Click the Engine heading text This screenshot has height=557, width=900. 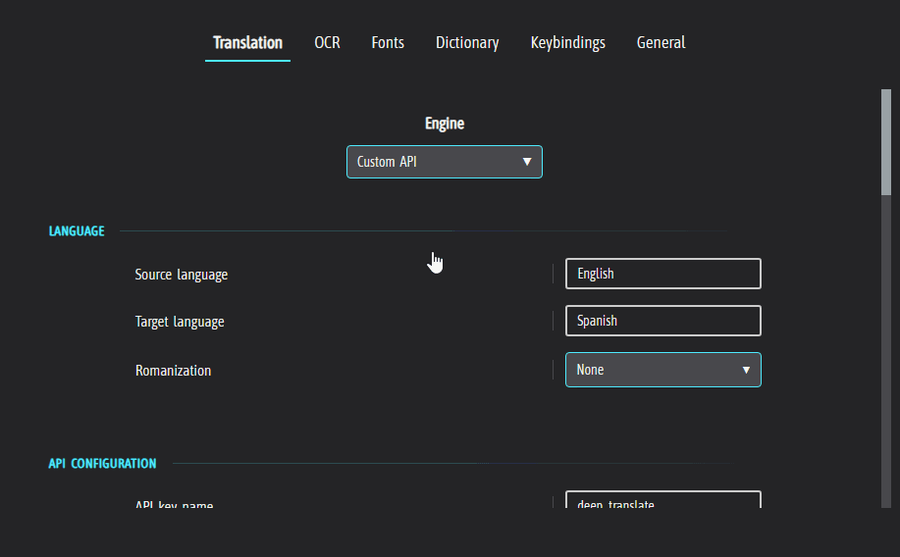(x=444, y=124)
